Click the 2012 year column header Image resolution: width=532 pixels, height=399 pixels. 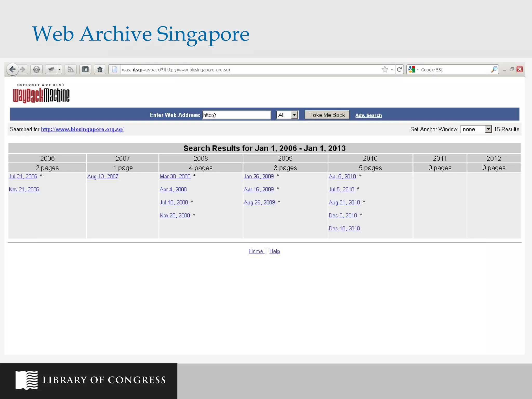[x=494, y=158]
